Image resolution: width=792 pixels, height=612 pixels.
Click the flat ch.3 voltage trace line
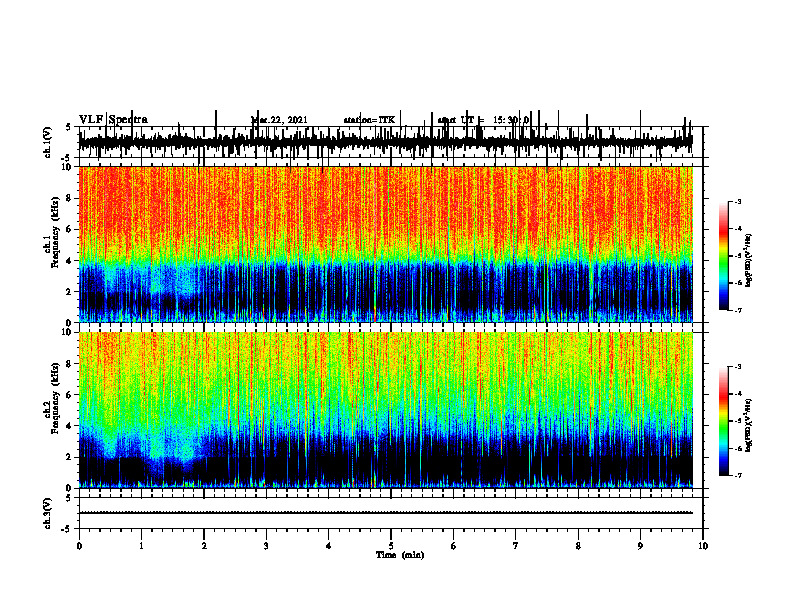click(x=386, y=513)
